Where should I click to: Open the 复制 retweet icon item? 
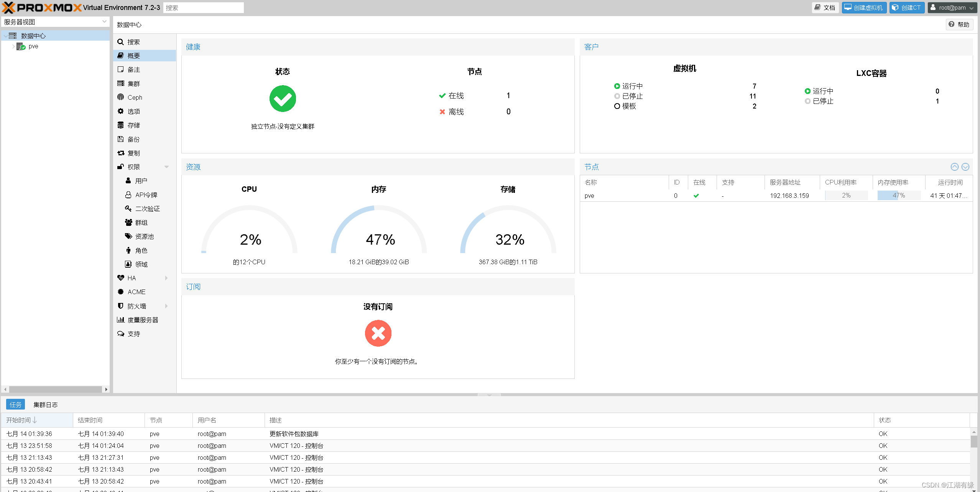click(121, 153)
